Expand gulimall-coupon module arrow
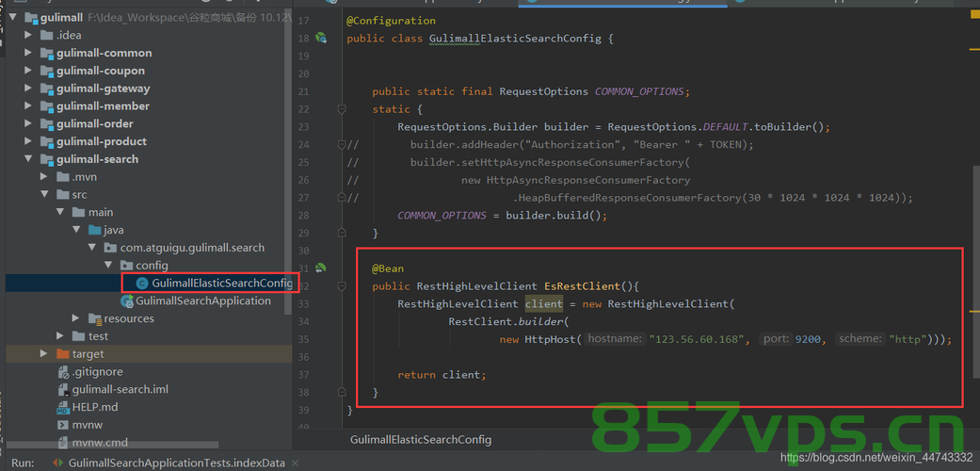 tap(29, 71)
